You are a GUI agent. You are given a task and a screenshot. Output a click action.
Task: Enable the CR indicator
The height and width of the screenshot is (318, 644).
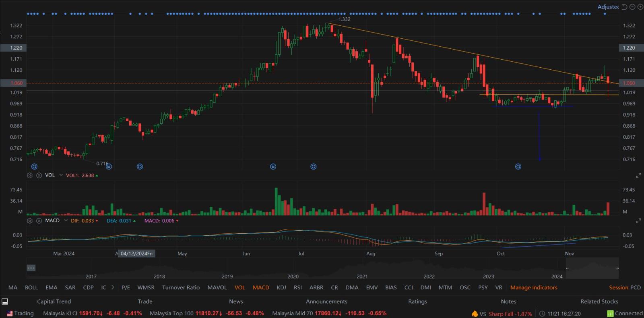pyautogui.click(x=334, y=288)
